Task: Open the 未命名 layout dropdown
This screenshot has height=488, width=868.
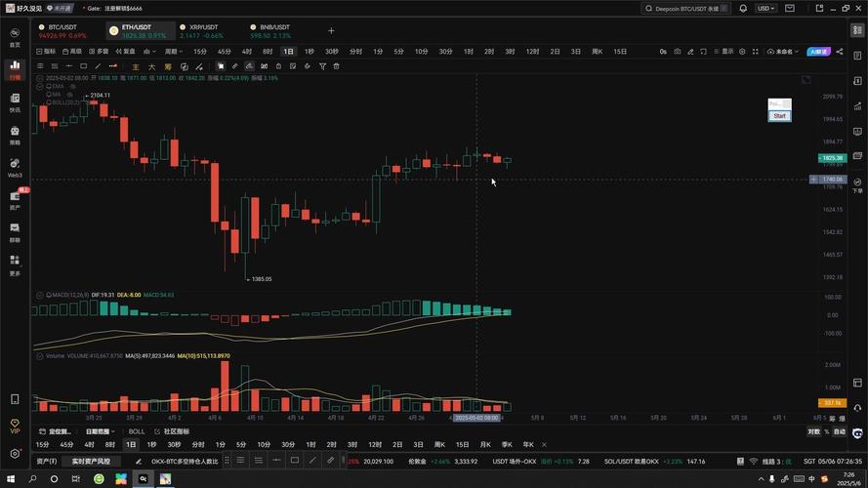Action: tap(783, 52)
